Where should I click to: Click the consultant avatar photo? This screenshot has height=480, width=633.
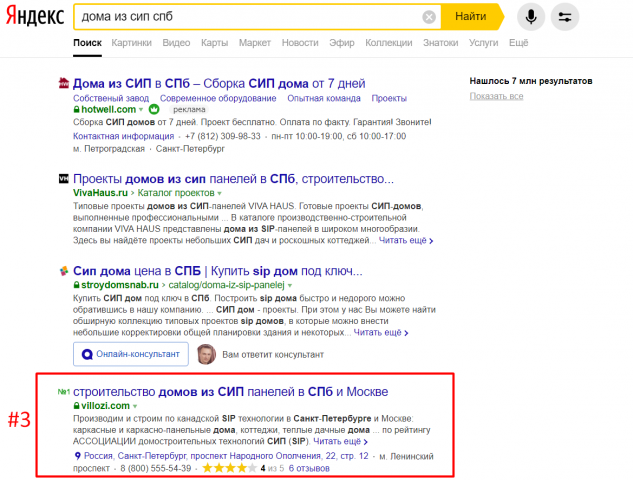(x=206, y=354)
